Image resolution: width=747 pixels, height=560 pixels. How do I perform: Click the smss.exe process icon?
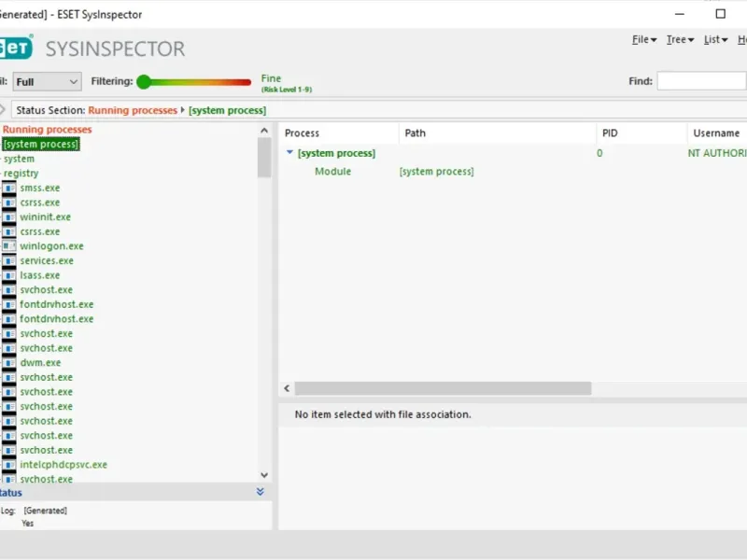pyautogui.click(x=9, y=189)
